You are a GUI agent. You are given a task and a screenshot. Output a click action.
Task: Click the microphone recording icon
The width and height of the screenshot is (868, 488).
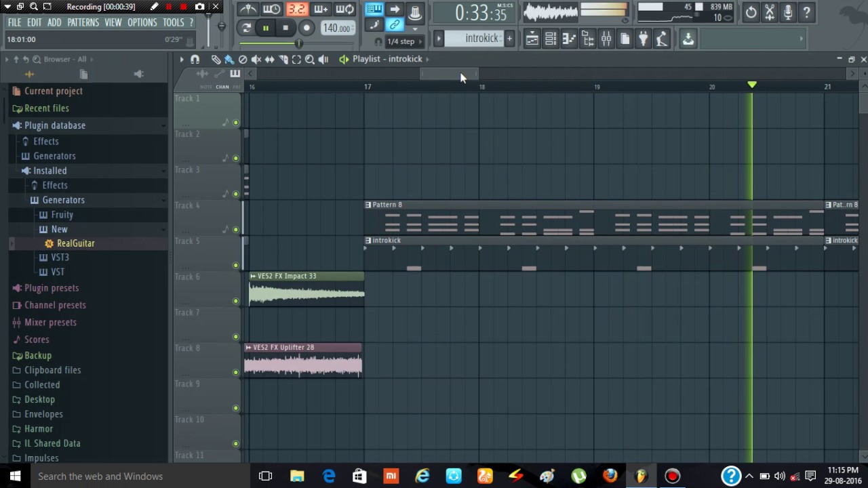pyautogui.click(x=788, y=12)
